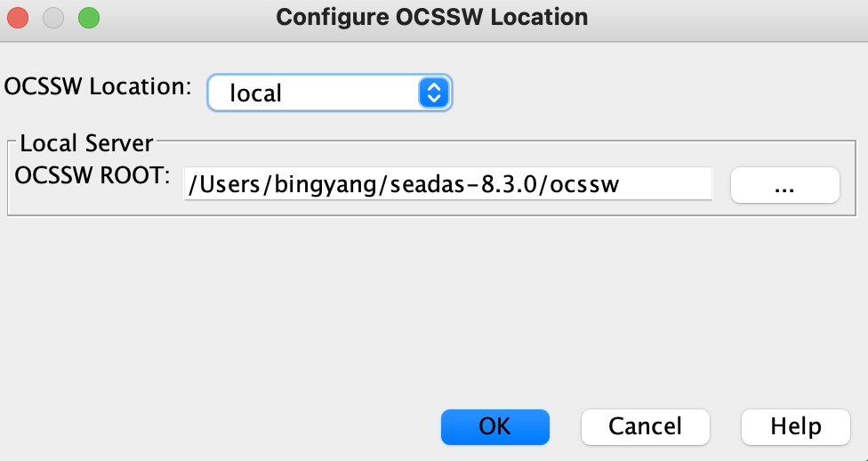Viewport: 868px width, 461px height.
Task: Click the Configure OCSSW Location title bar text
Action: (x=432, y=17)
